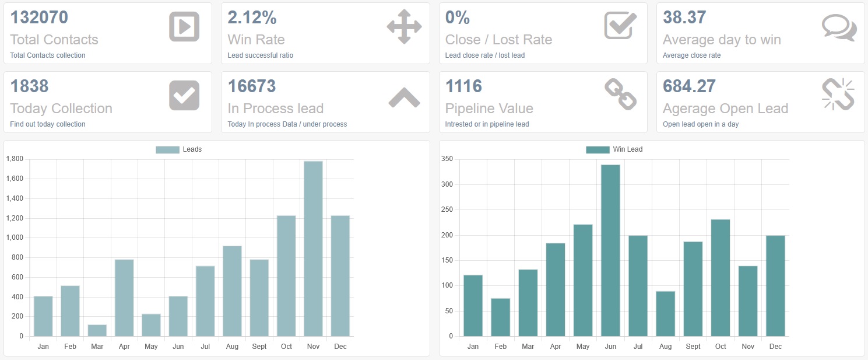The height and width of the screenshot is (360, 868).
Task: Click the four-way arrows icon on Win Rate card
Action: coord(403,27)
